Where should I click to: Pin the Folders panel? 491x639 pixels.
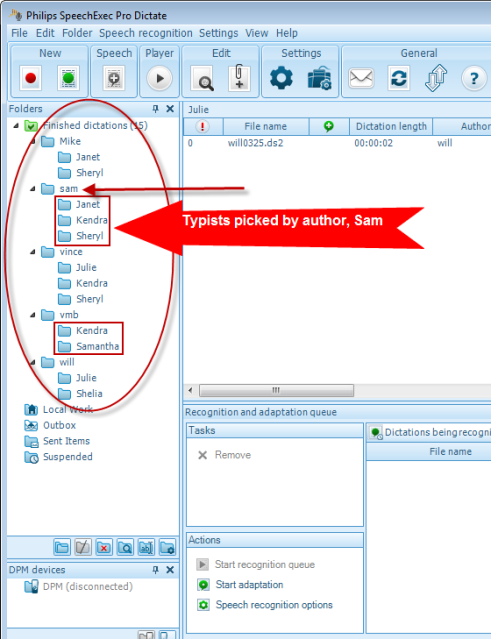(155, 109)
